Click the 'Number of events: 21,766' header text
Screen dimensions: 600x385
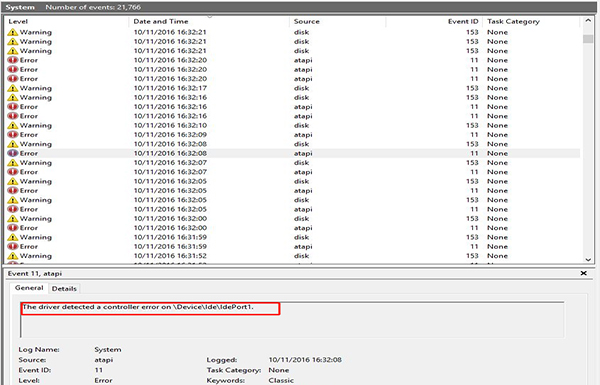click(93, 7)
